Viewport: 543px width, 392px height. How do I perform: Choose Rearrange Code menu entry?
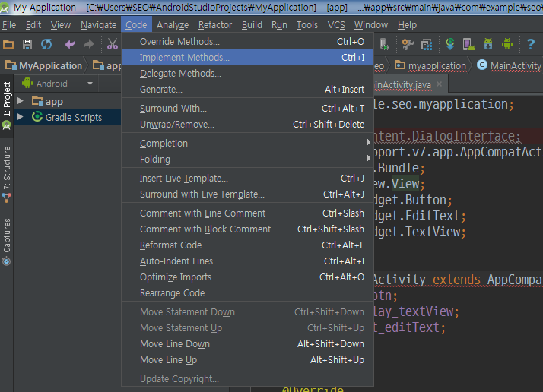247,292
